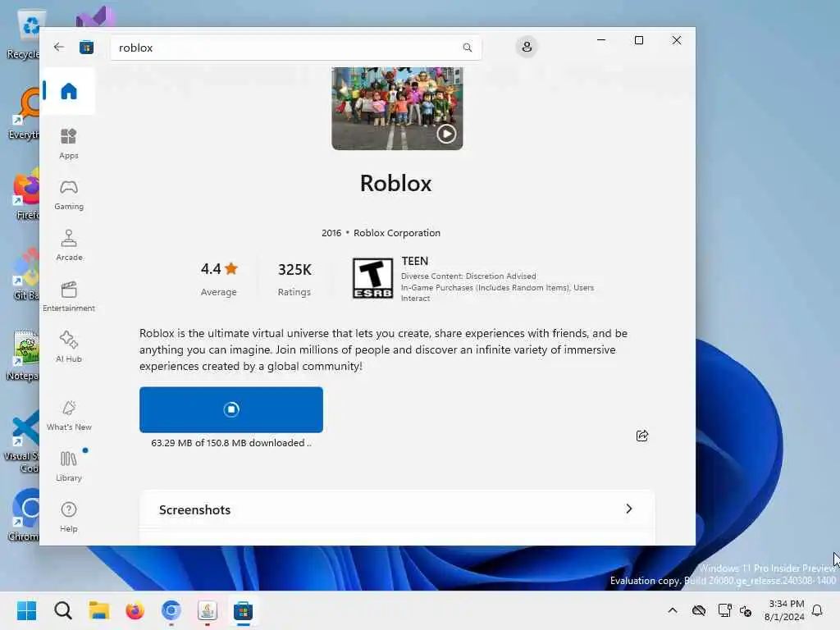This screenshot has width=840, height=630.
Task: Open the AI Hub section
Action: (x=69, y=347)
